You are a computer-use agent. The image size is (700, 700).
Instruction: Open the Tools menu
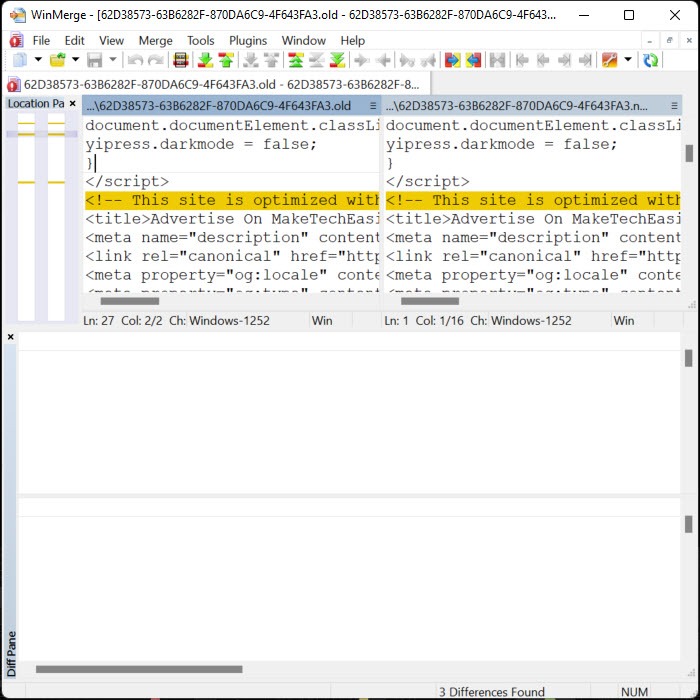click(200, 41)
